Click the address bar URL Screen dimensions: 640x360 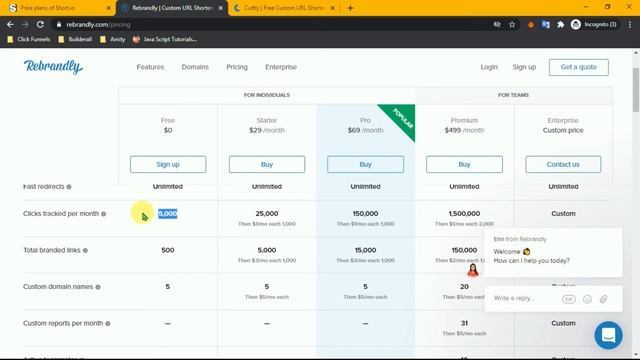coord(98,24)
